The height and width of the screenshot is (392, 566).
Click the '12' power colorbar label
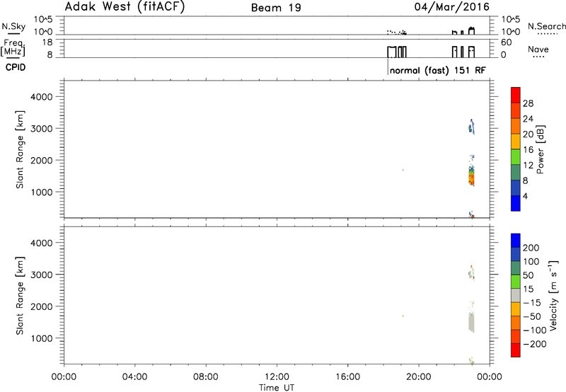528,166
